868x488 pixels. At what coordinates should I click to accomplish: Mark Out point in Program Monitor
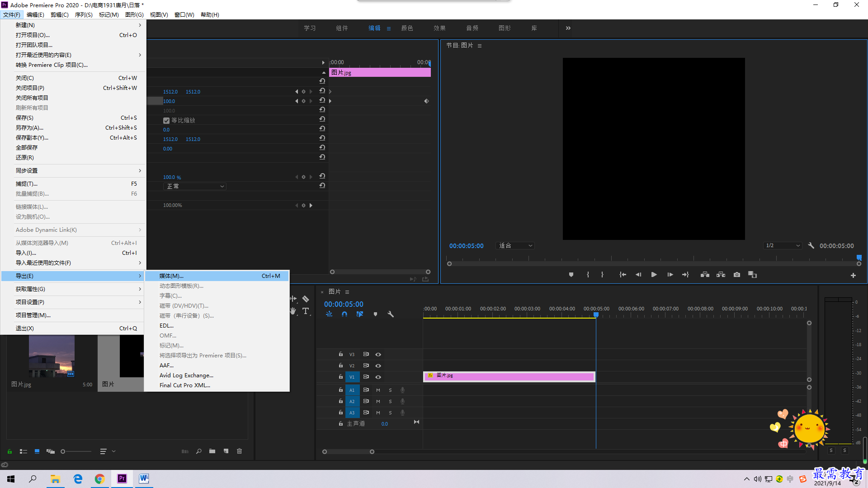click(x=602, y=275)
